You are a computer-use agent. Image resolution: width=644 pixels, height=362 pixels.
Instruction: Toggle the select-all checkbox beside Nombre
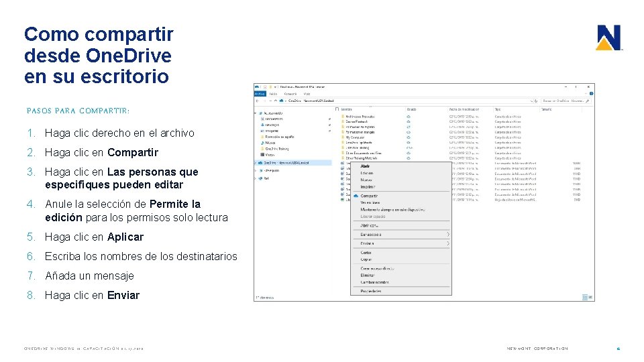337,109
